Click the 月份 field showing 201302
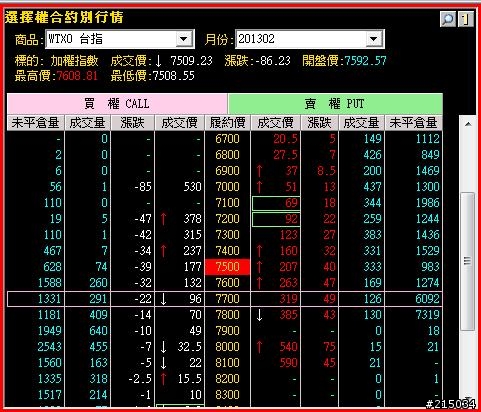The height and width of the screenshot is (412, 481). tap(310, 39)
